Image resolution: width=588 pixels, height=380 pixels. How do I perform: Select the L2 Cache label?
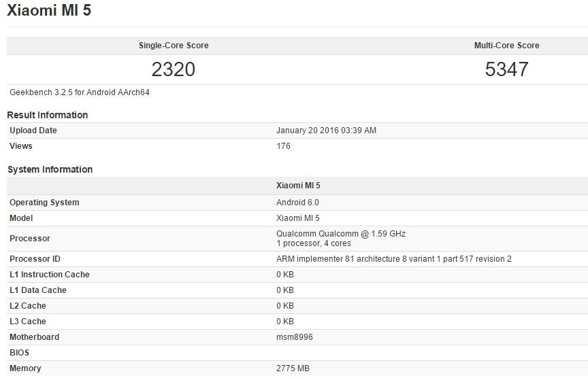28,306
